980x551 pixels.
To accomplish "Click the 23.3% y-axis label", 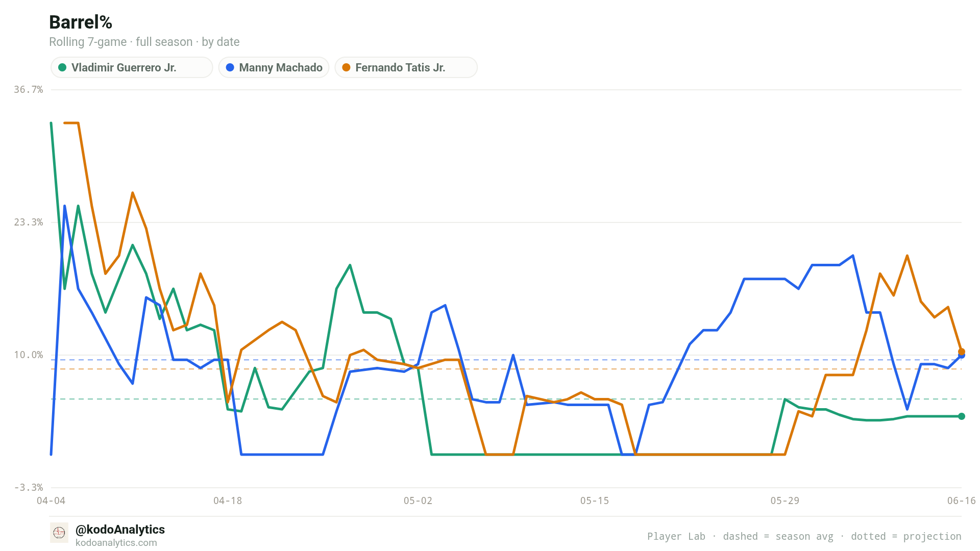I will click(29, 222).
